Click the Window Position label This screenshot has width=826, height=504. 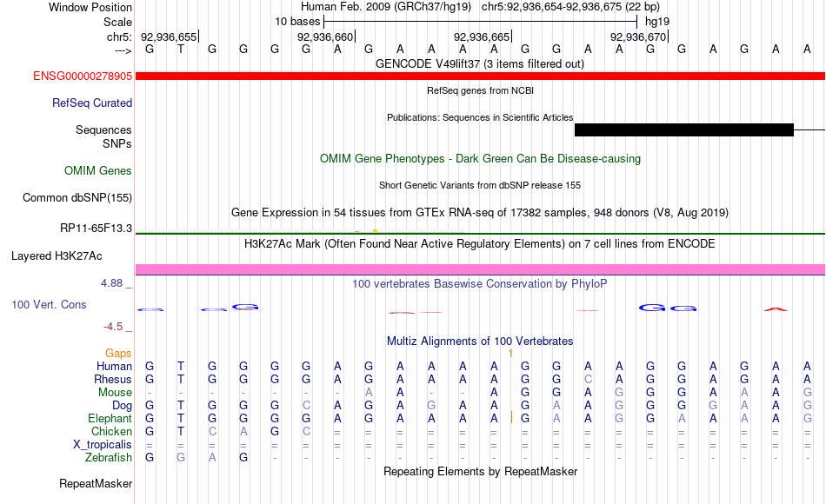tap(90, 7)
